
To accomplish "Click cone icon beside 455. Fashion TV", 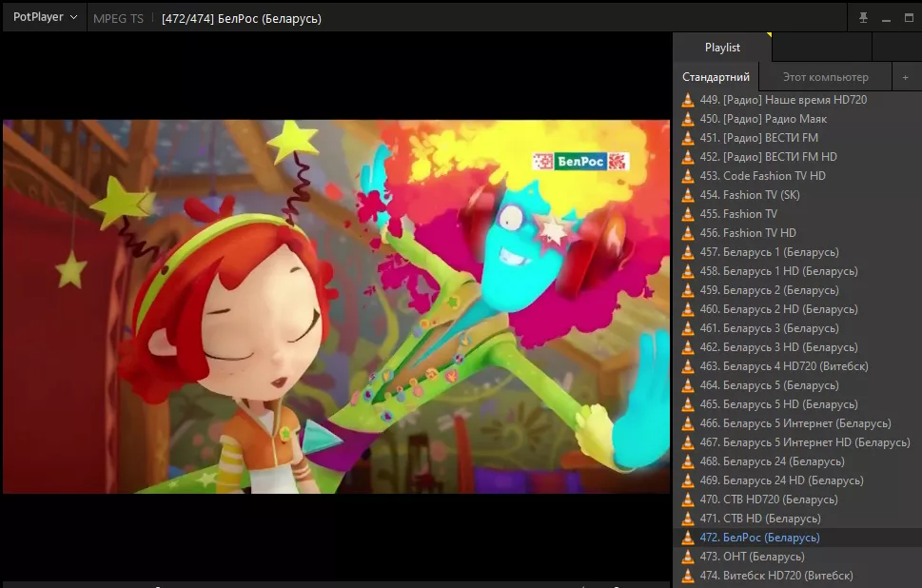I will point(687,214).
